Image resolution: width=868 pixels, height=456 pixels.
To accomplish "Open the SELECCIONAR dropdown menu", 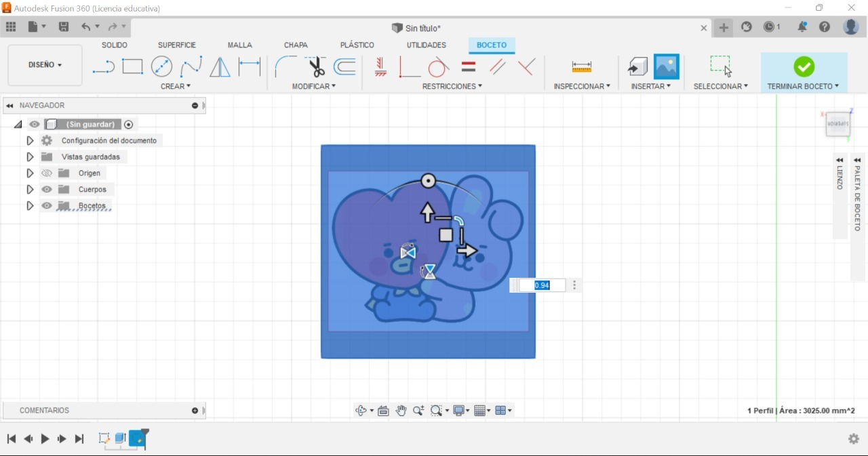I will (x=721, y=87).
